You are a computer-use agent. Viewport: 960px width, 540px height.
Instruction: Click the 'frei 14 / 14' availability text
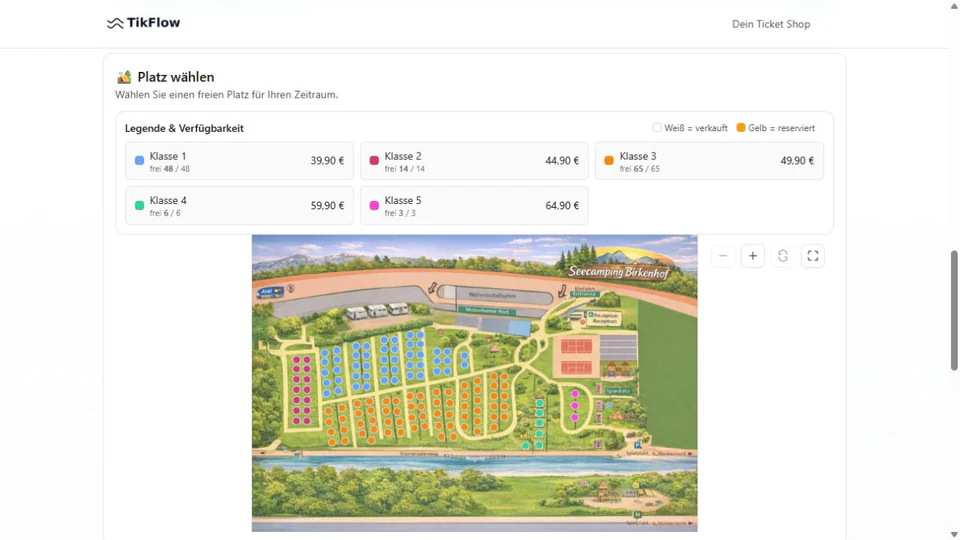(405, 169)
